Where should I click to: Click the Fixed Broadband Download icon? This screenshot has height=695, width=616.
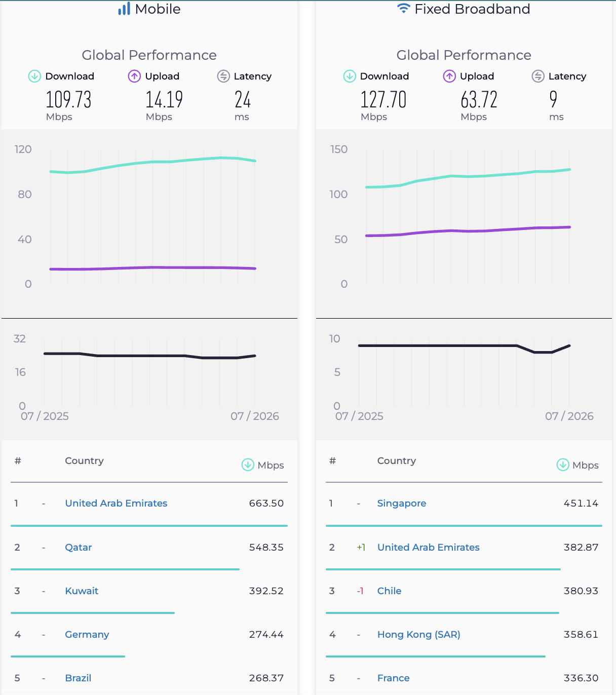(x=350, y=76)
